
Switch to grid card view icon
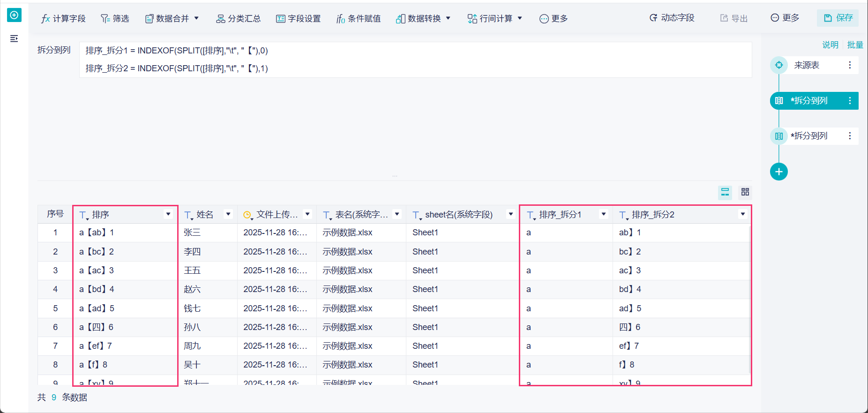tap(745, 192)
